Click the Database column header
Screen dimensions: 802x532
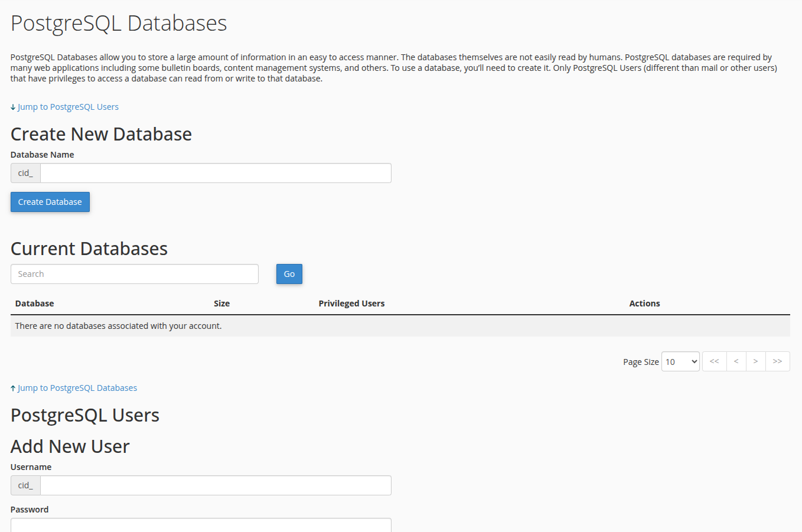click(34, 303)
